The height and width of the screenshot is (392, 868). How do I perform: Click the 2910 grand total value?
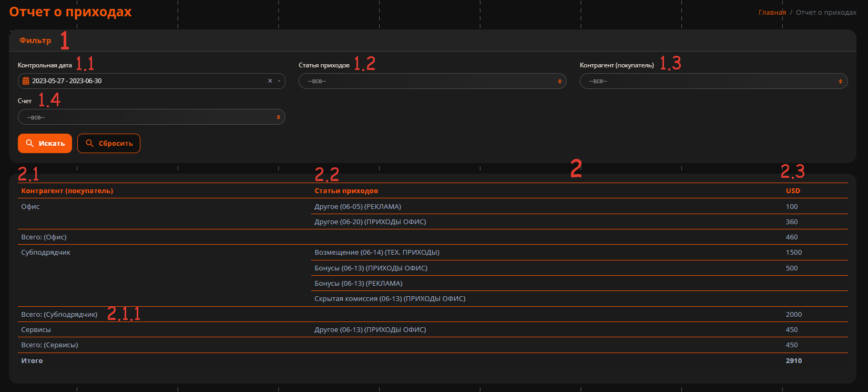pyautogui.click(x=794, y=360)
